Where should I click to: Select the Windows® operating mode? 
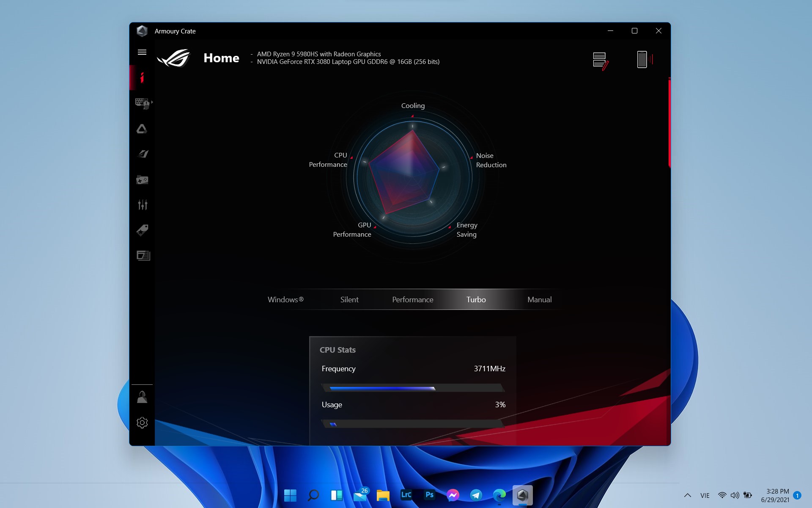click(285, 299)
